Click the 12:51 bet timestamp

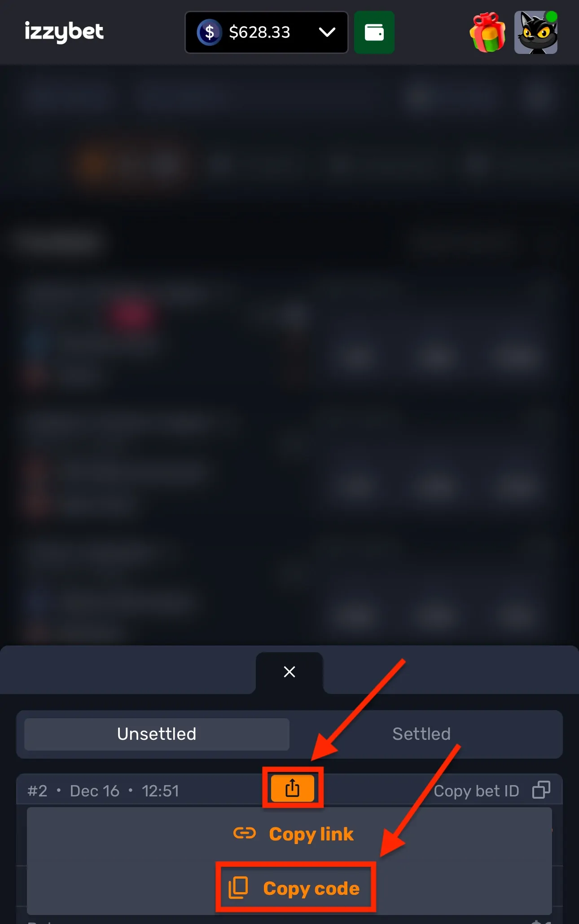click(160, 791)
